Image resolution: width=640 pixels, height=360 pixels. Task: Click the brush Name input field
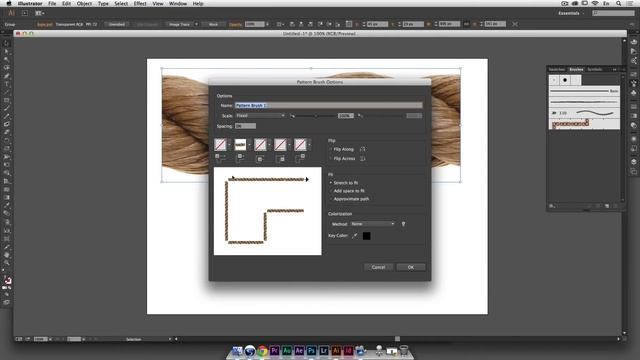329,105
